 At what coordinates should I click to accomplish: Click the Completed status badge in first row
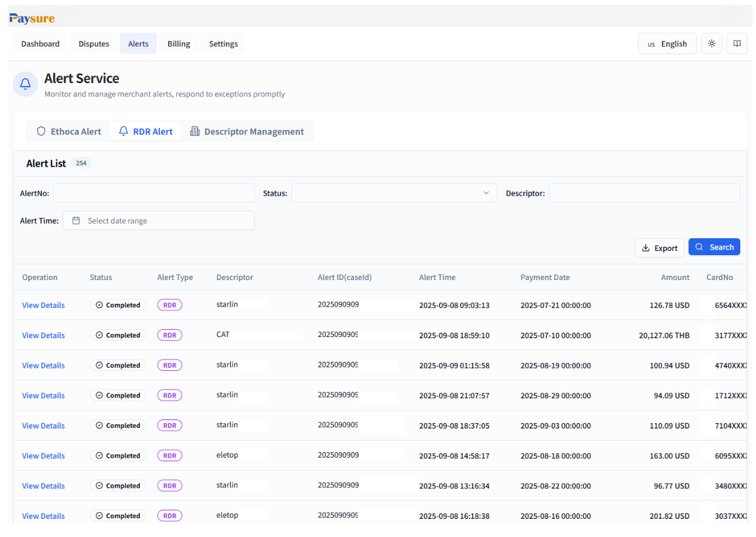click(118, 305)
